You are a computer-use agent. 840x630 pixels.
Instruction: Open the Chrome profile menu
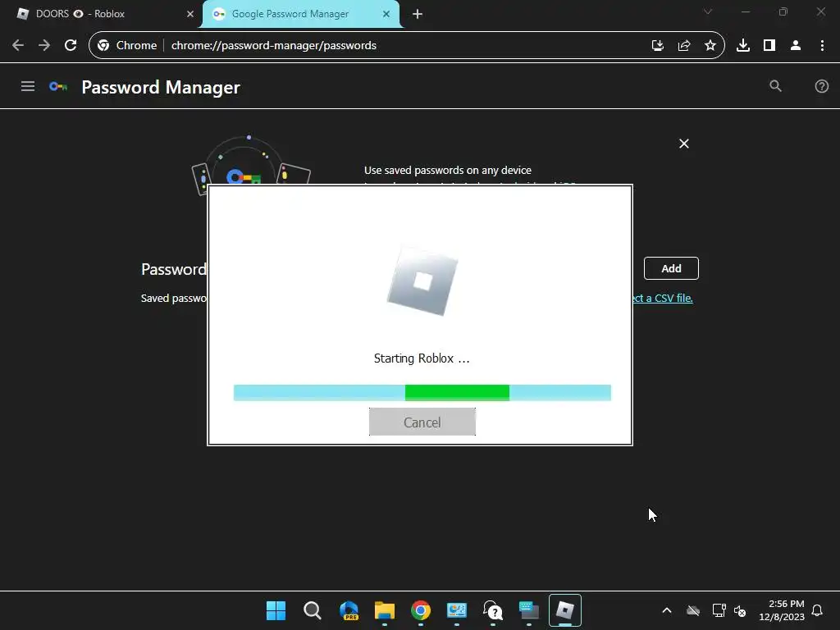(x=796, y=46)
